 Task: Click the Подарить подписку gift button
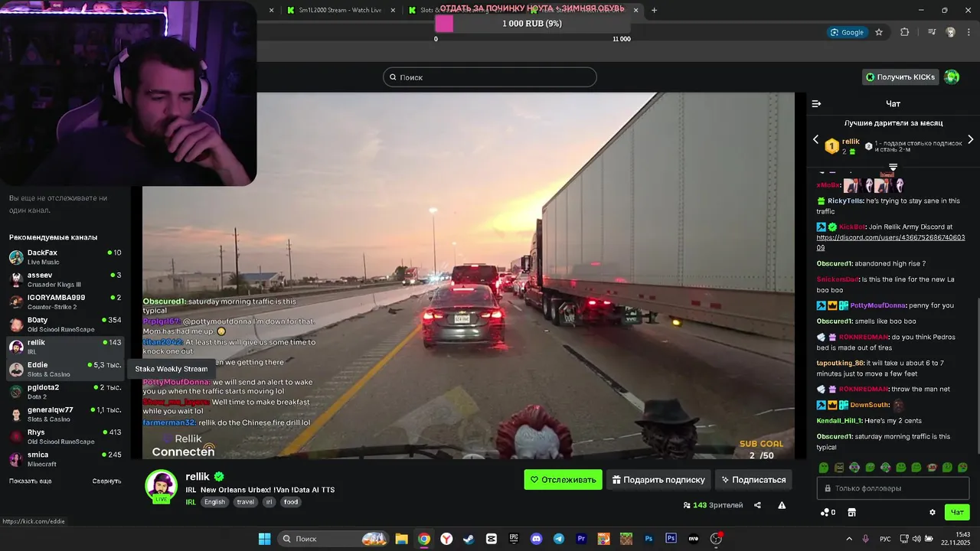point(658,480)
